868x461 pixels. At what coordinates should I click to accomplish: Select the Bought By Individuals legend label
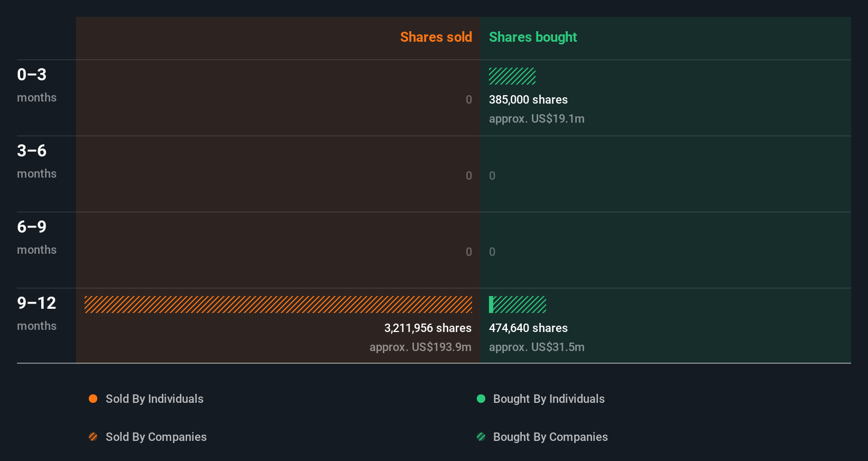(549, 399)
